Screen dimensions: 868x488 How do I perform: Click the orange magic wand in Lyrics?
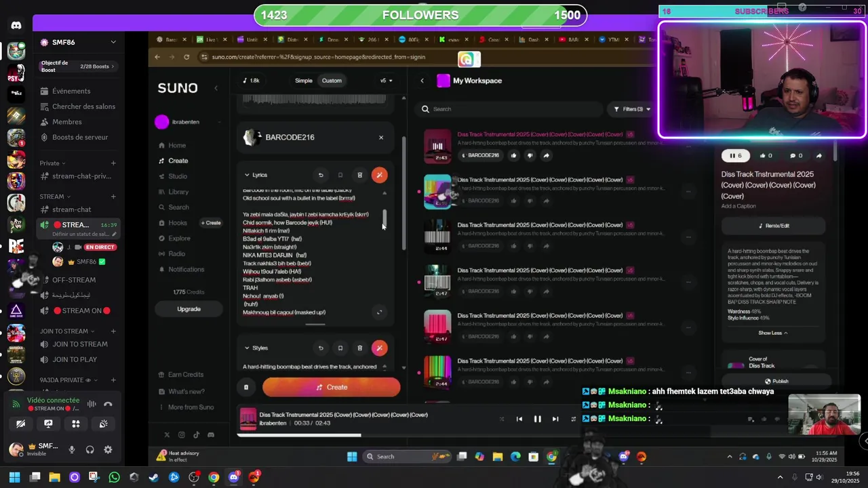coord(380,175)
